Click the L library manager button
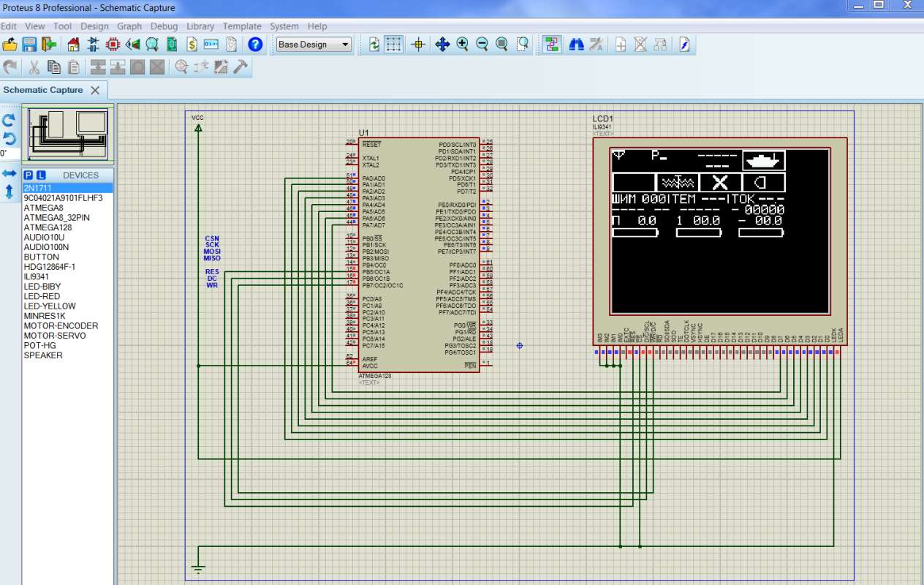This screenshot has height=585, width=924. click(x=41, y=175)
